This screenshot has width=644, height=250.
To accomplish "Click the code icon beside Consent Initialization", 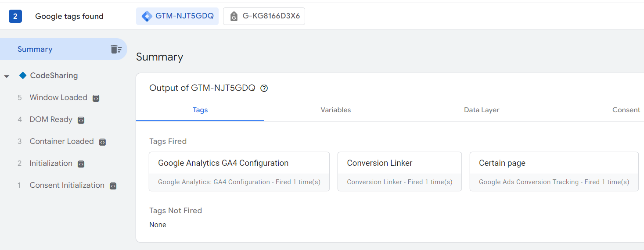I will click(113, 186).
